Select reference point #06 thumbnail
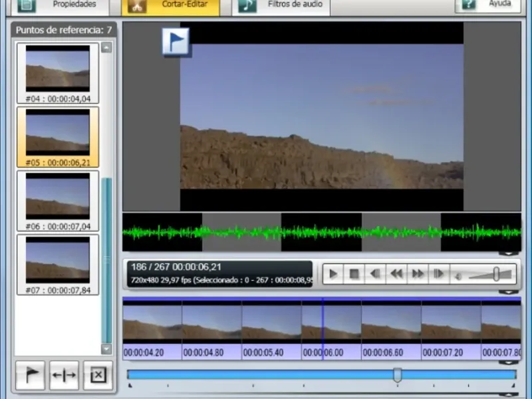 tap(58, 201)
